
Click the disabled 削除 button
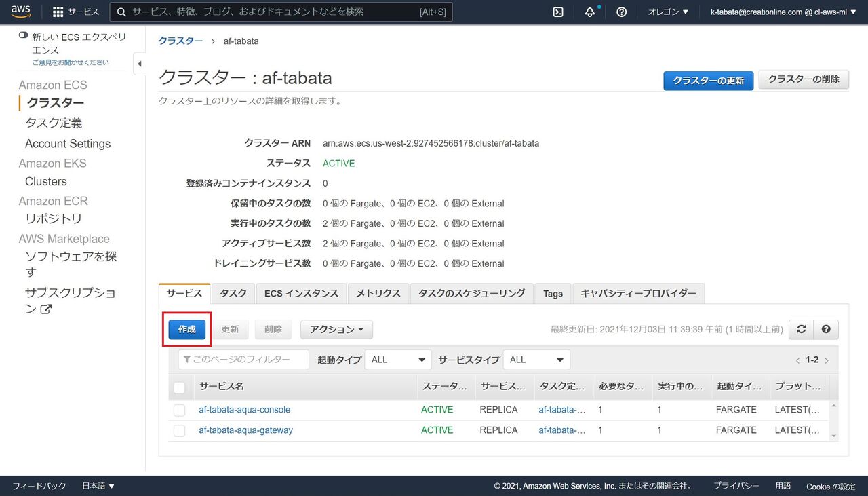click(x=273, y=330)
